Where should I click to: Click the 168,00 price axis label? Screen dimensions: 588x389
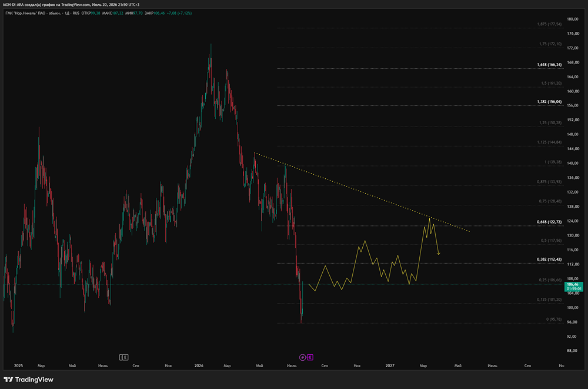pyautogui.click(x=573, y=62)
